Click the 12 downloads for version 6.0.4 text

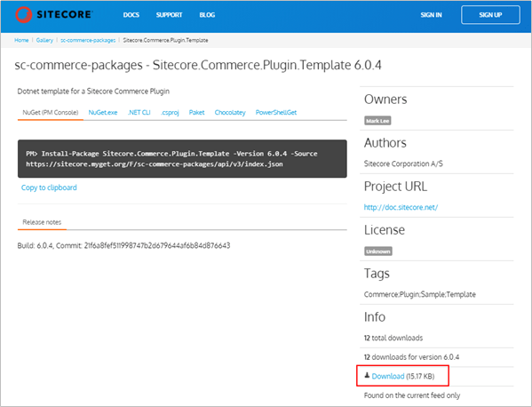411,357
